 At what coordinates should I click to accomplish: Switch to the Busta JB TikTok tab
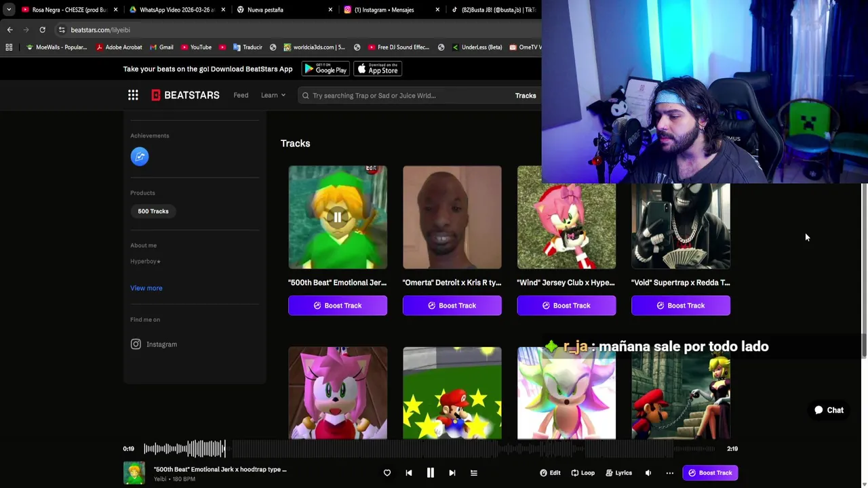495,9
